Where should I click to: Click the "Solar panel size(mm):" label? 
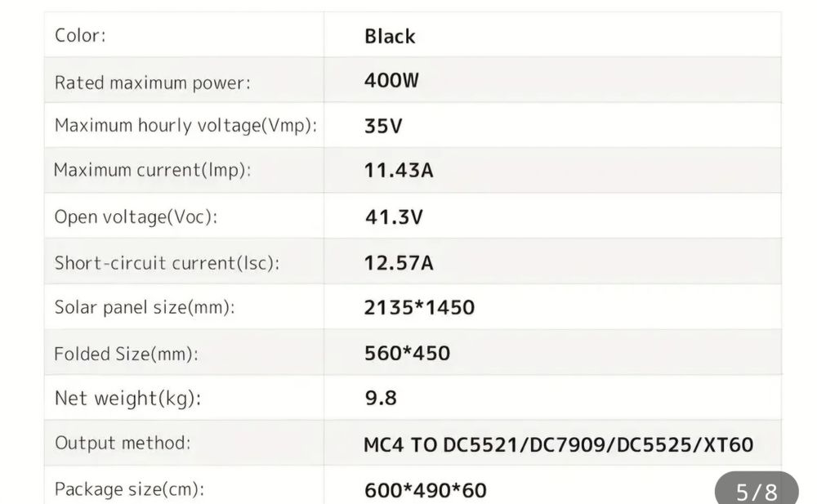pos(145,308)
